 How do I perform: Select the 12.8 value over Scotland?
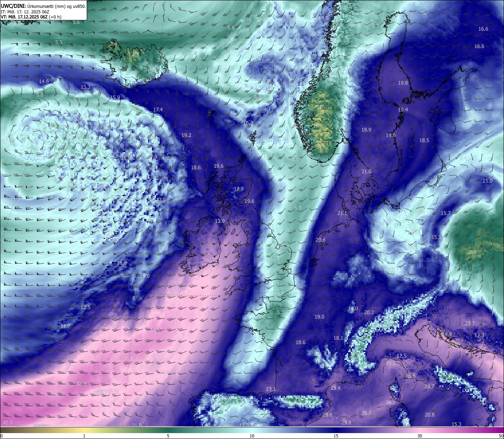[239, 189]
